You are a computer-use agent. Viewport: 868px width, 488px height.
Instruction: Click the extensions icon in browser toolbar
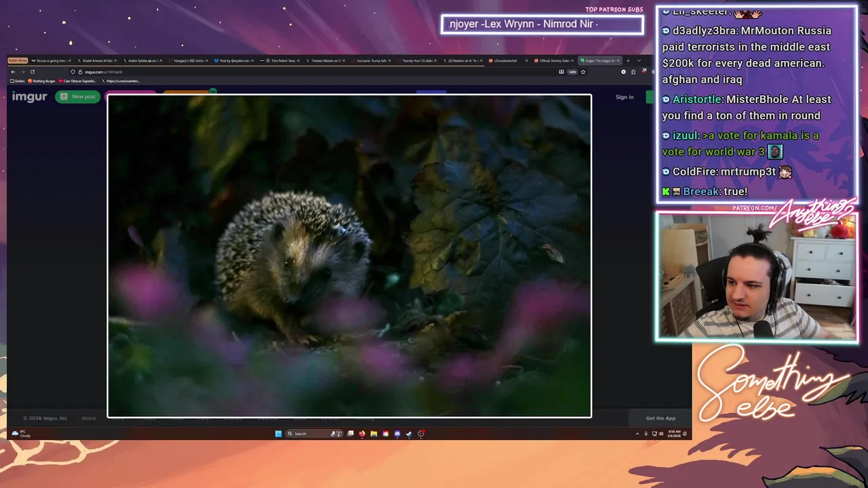pos(633,72)
